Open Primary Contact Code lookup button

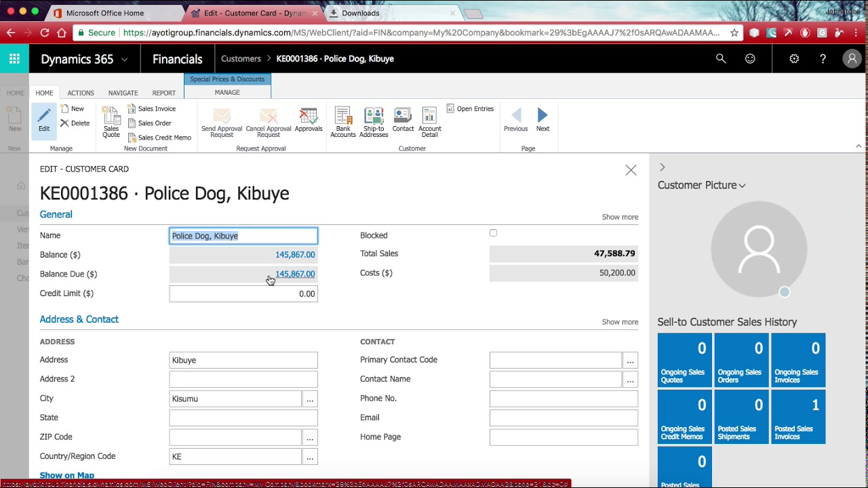coord(631,361)
